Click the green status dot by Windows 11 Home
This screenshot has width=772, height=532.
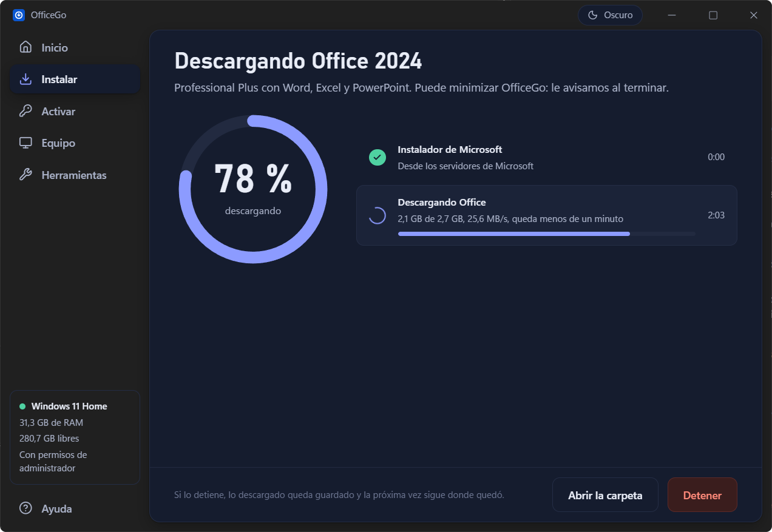[x=22, y=406]
